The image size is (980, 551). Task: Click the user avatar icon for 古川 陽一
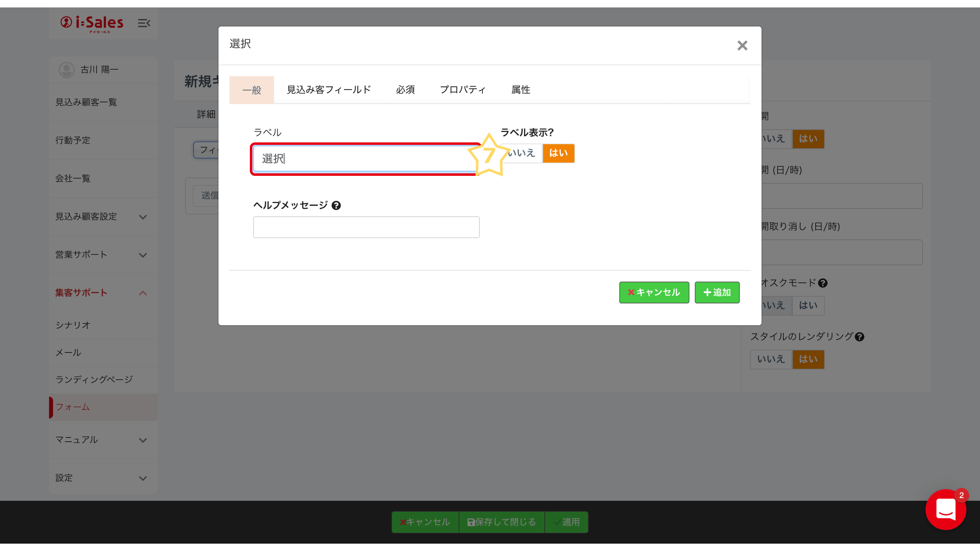tap(66, 70)
